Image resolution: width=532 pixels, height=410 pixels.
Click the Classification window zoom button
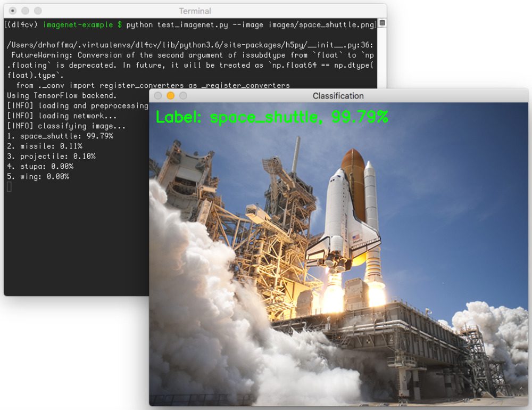pos(183,96)
